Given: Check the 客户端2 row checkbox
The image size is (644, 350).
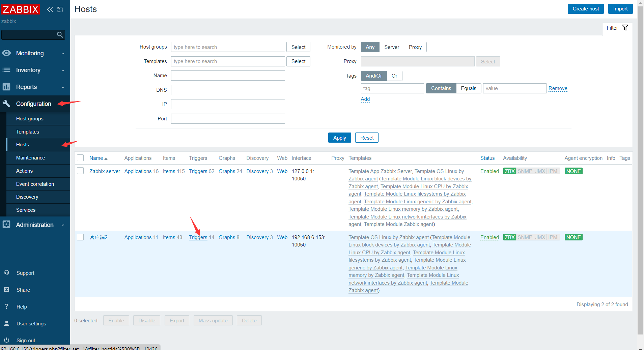Looking at the screenshot, I should coord(80,237).
